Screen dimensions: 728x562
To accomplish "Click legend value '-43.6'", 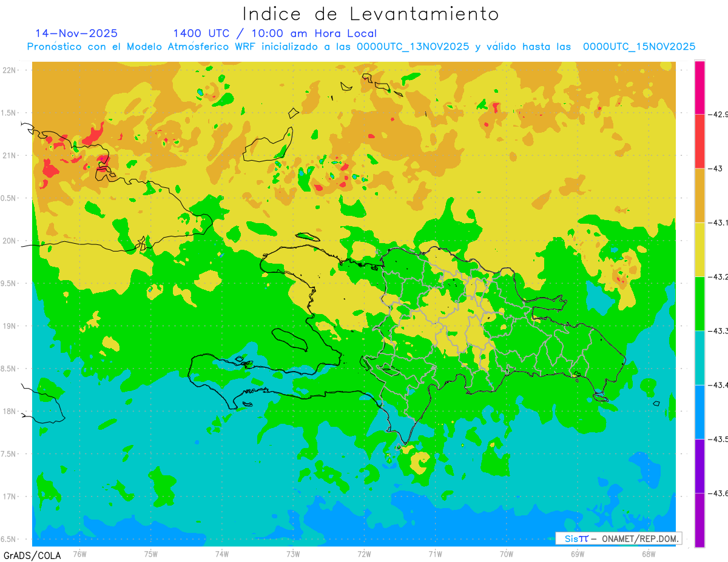I will 718,493.
